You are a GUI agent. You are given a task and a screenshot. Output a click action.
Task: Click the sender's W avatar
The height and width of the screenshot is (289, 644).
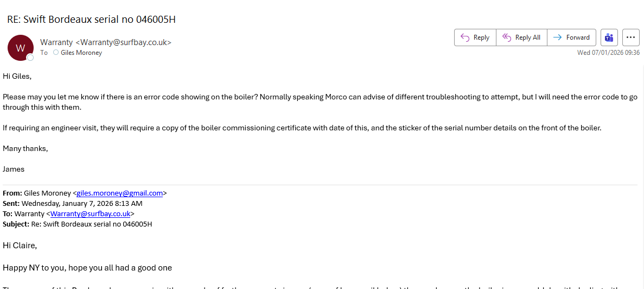21,48
